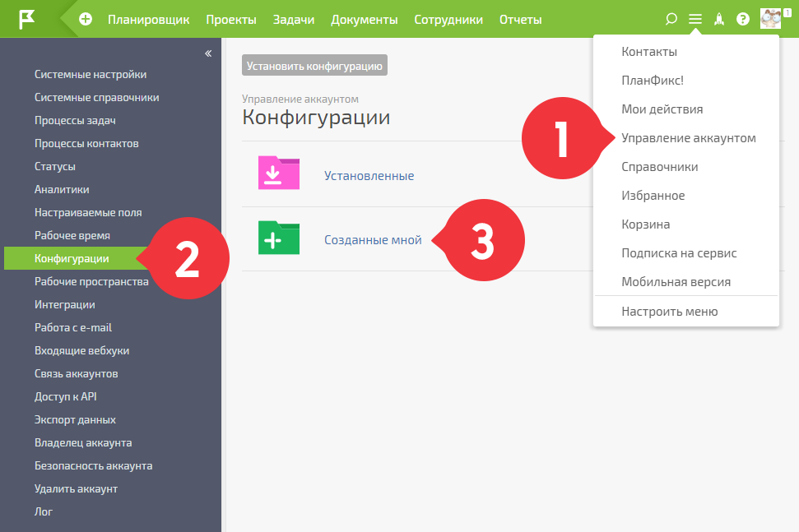Click the user avatar picture

click(770, 19)
